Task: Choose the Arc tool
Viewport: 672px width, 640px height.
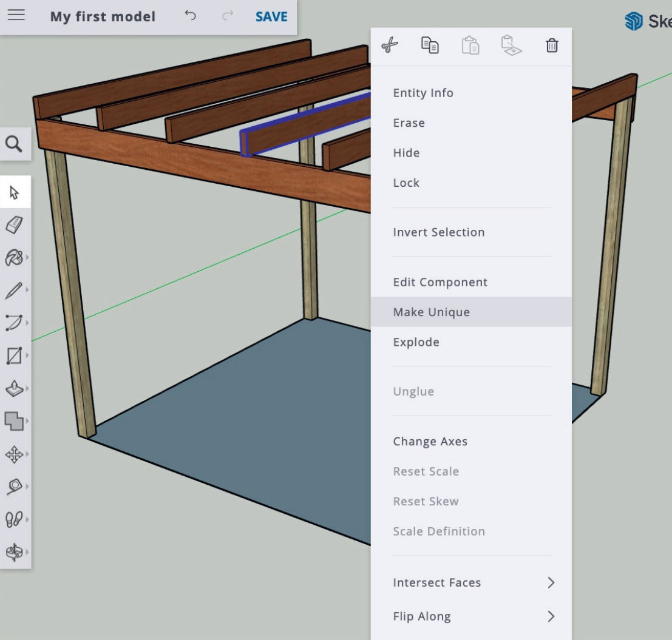Action: 15,323
